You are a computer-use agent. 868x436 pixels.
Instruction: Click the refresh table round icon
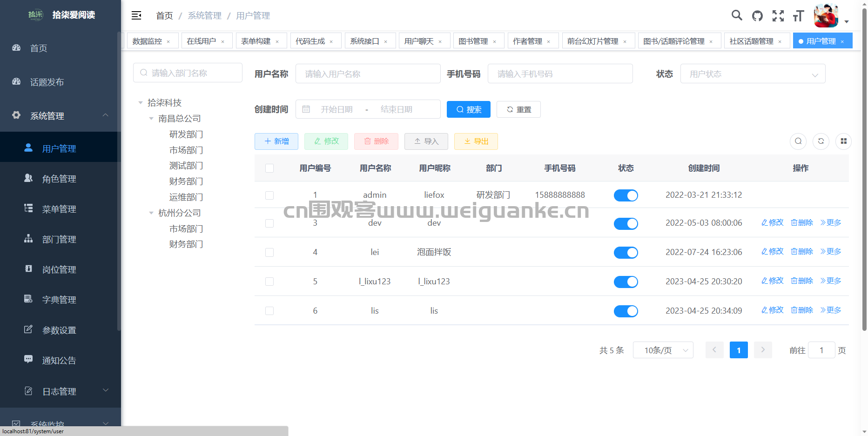coord(821,141)
